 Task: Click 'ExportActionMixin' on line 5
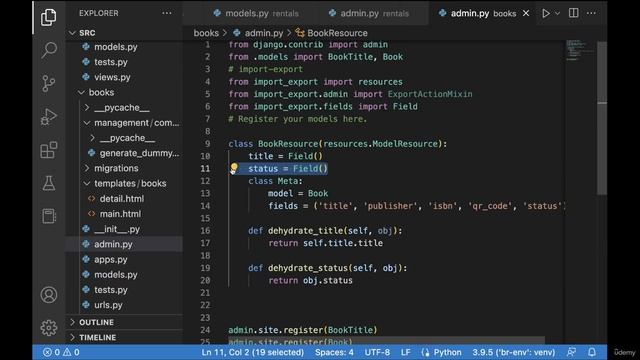[x=430, y=94]
